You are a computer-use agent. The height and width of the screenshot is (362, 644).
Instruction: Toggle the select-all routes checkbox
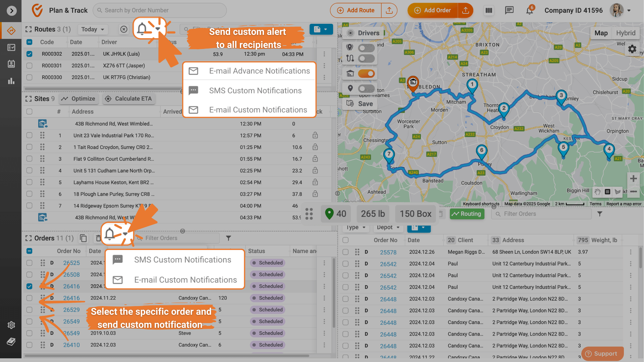[29, 42]
